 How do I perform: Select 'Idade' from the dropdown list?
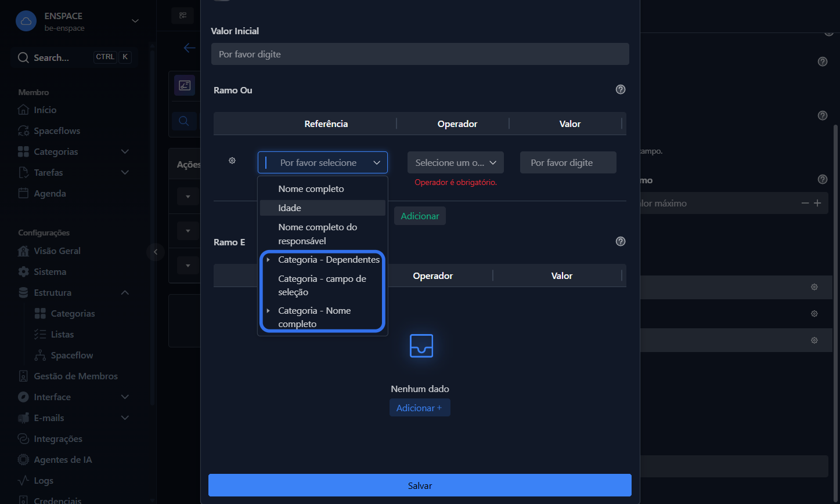tap(323, 208)
